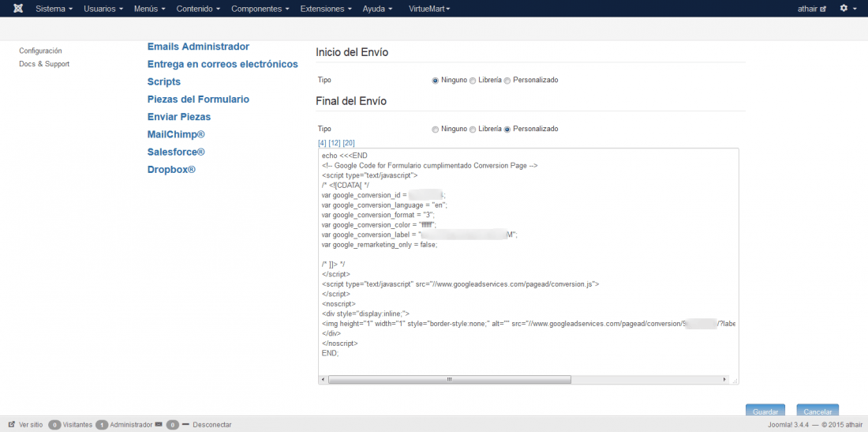
Task: Open the Salesforce® section
Action: tap(176, 152)
